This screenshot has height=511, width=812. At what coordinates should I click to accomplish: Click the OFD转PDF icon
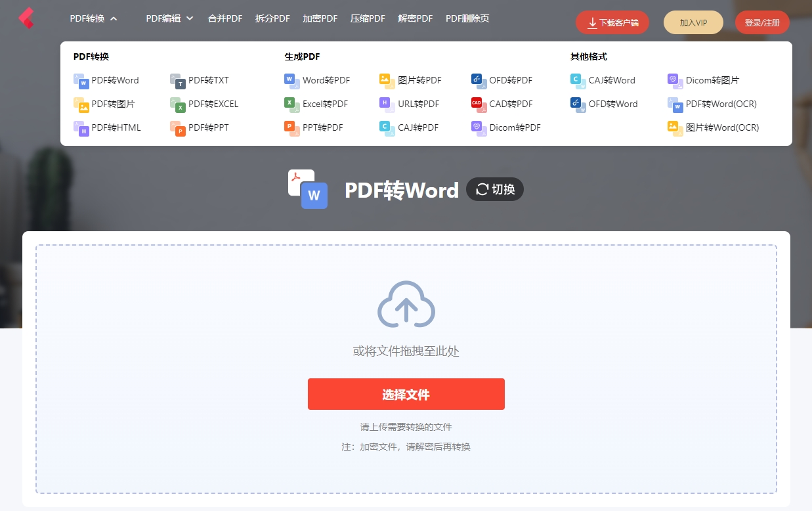(x=479, y=81)
